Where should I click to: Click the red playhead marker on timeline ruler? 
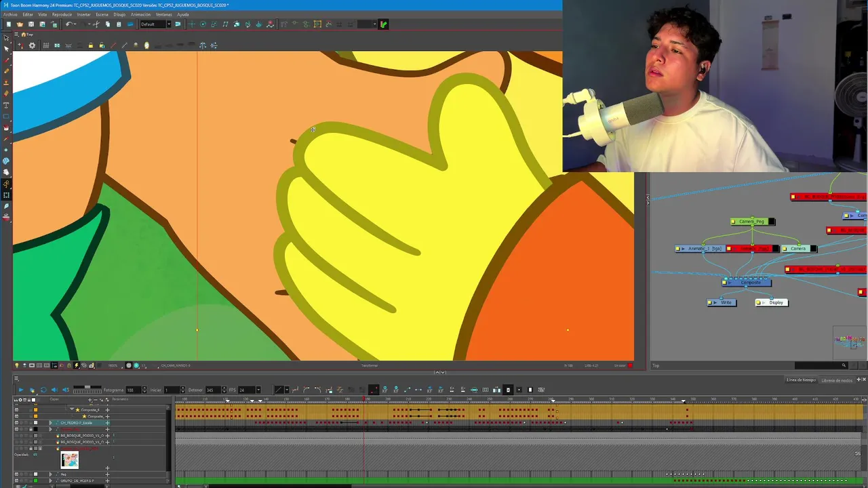pos(363,399)
